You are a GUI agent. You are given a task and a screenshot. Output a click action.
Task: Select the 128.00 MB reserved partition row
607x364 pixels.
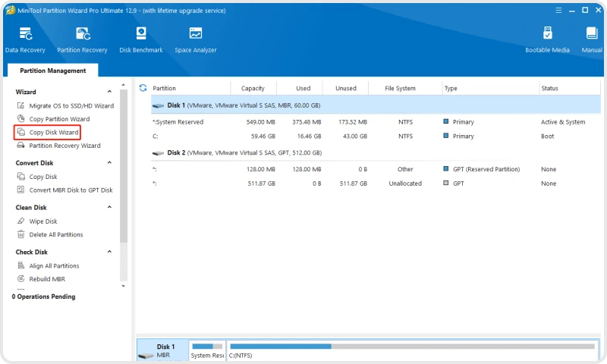tap(376, 169)
